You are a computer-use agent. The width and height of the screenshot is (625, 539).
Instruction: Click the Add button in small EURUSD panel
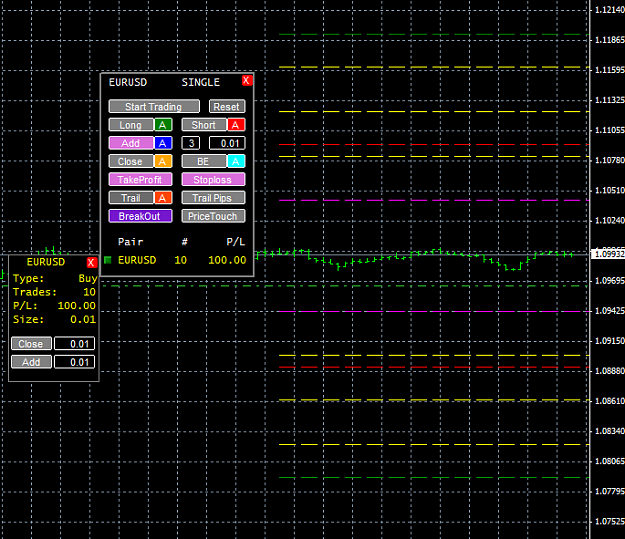pos(31,362)
